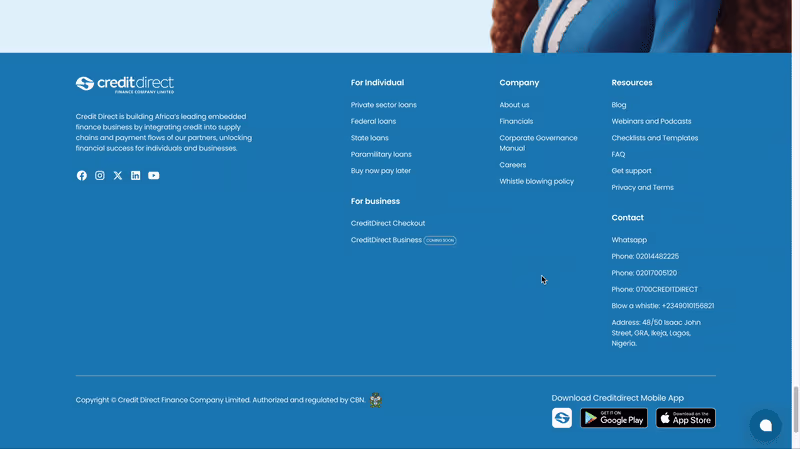Get the app on Google Play
This screenshot has width=800, height=449.
614,418
